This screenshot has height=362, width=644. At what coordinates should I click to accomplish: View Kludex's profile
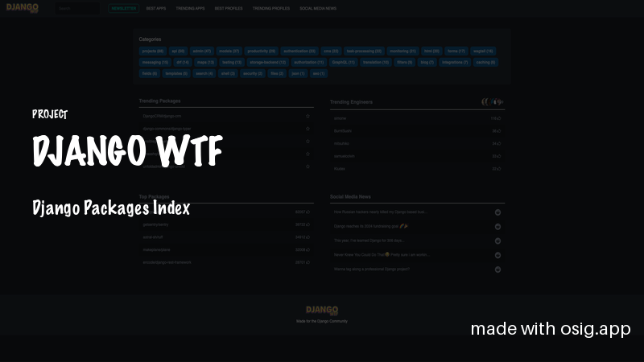point(339,169)
